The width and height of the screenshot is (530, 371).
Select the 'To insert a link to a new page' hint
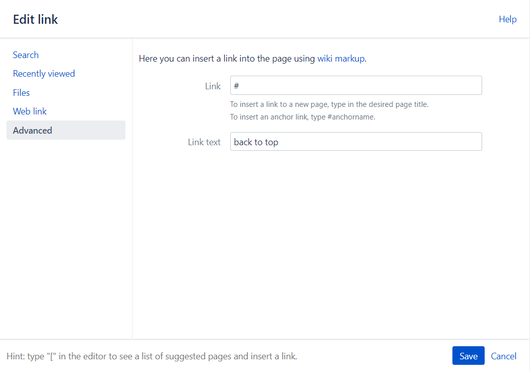pyautogui.click(x=329, y=104)
